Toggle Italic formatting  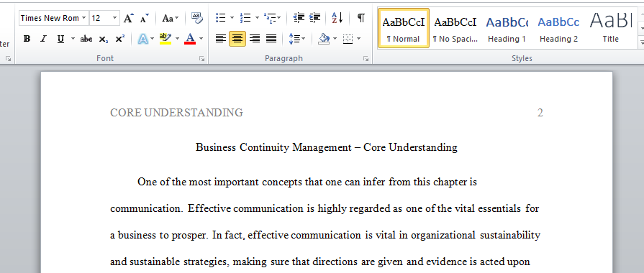43,39
